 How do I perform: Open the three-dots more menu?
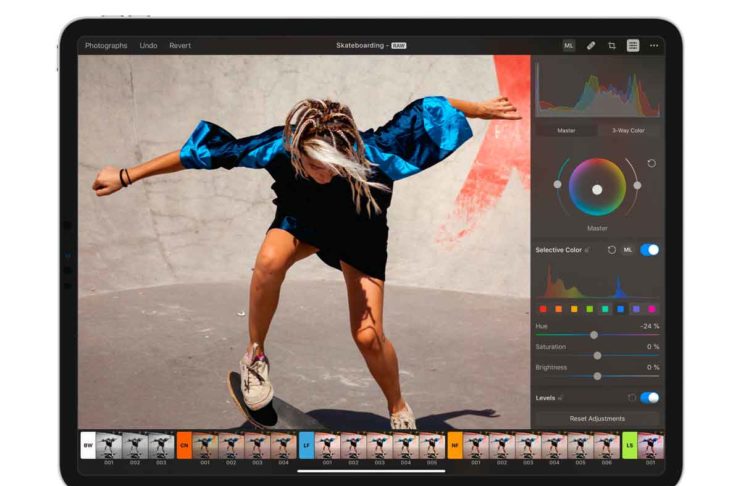tap(654, 45)
